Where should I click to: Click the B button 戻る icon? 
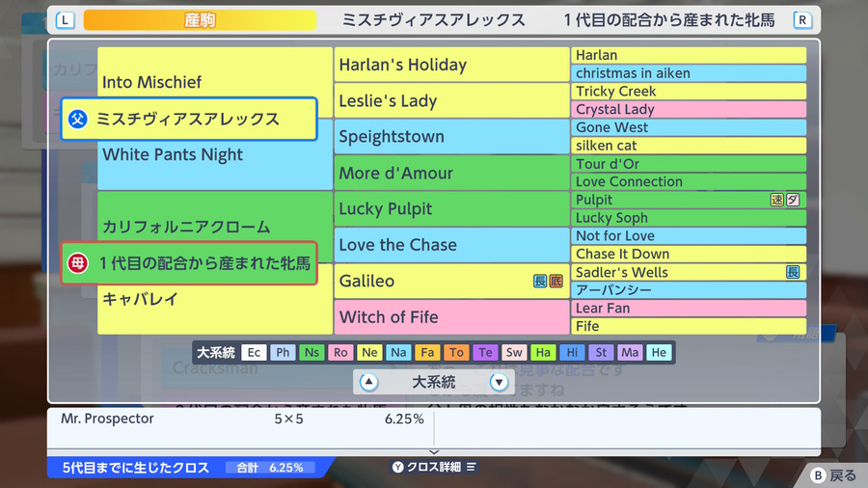click(818, 475)
